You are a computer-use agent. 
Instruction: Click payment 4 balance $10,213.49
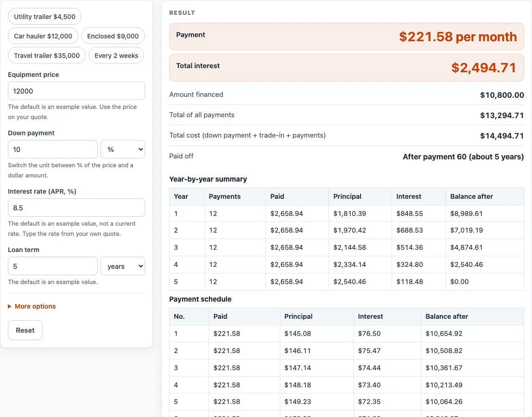(444, 385)
